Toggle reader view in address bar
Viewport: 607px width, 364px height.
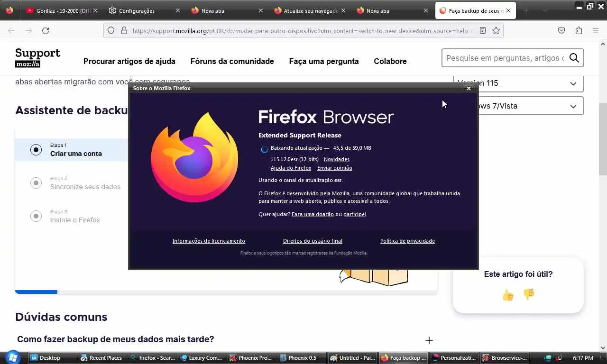[x=482, y=30]
